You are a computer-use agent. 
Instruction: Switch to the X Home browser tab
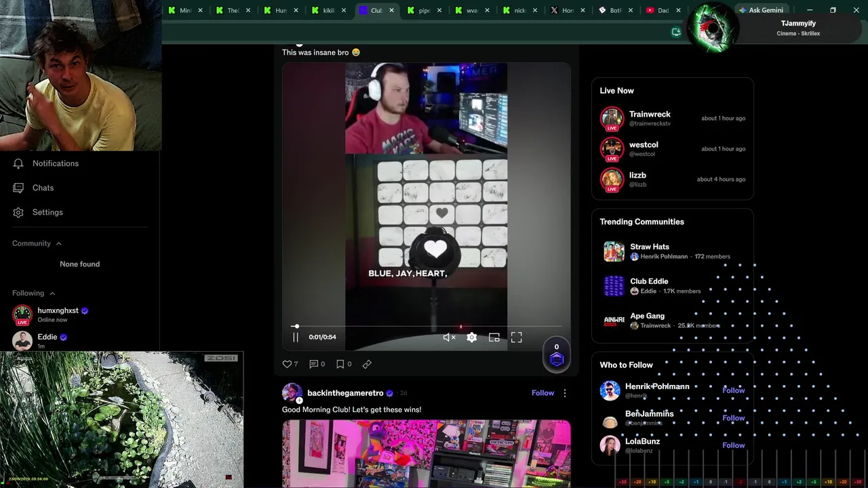568,10
